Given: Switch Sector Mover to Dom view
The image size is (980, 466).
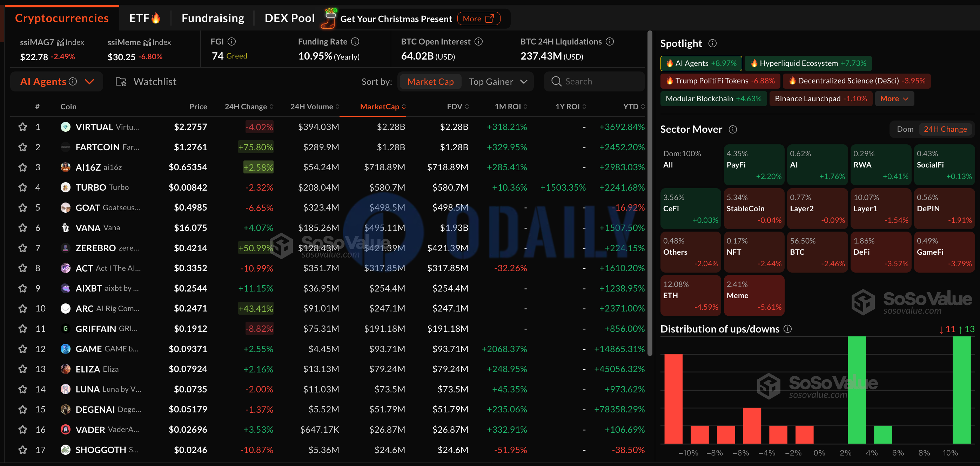Looking at the screenshot, I should 905,129.
